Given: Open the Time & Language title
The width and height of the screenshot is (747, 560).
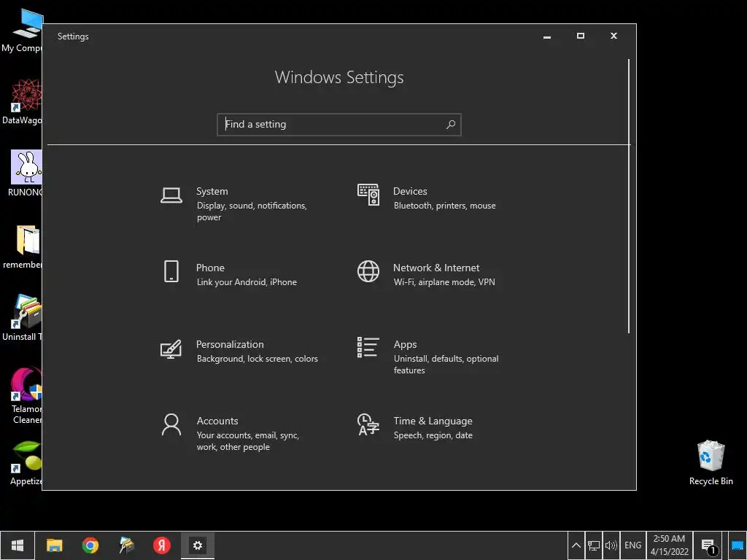Looking at the screenshot, I should click(433, 421).
